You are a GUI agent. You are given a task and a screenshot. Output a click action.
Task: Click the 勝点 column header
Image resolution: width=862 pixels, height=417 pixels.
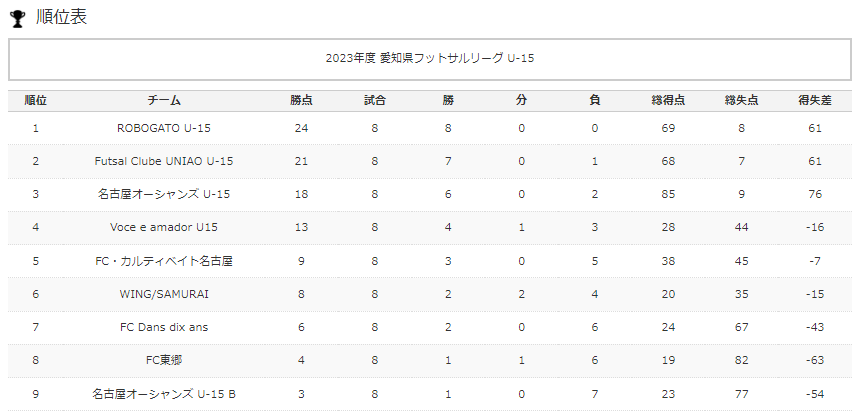(x=301, y=101)
